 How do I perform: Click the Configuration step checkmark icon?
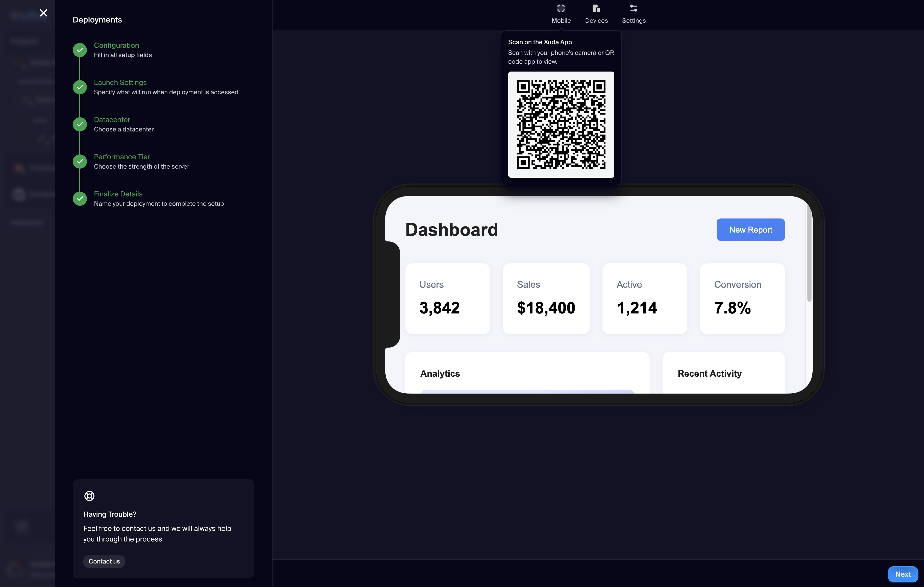[x=80, y=50]
